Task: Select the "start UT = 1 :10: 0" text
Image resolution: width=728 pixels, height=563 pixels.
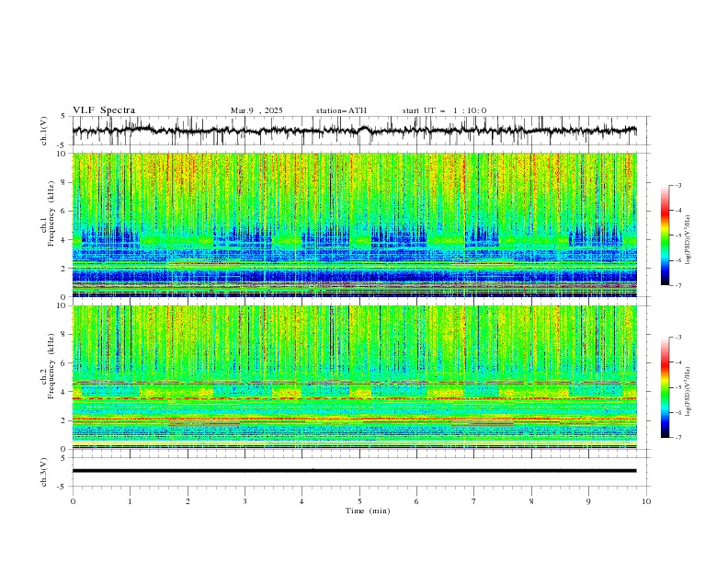Action: 444,110
